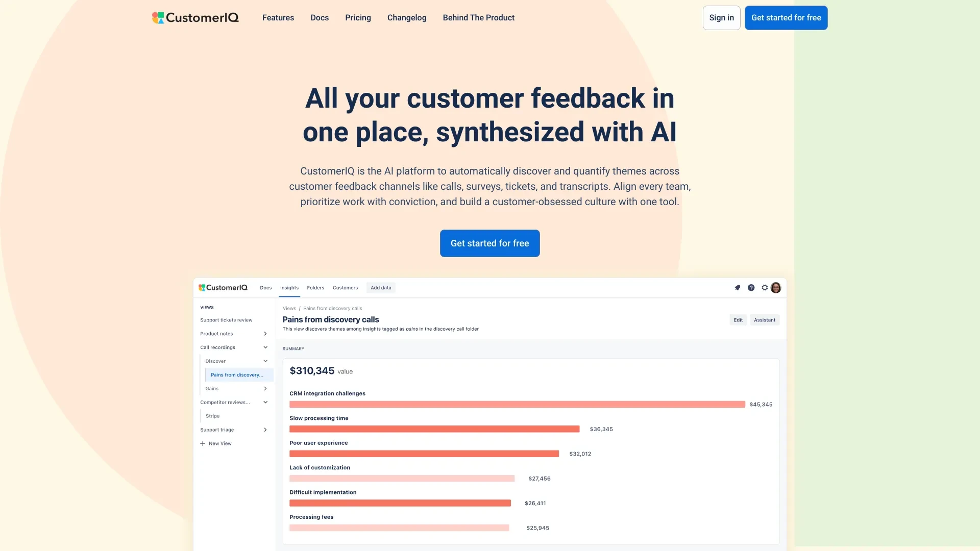This screenshot has width=980, height=551.
Task: Click the Sign in button
Action: [x=722, y=17]
